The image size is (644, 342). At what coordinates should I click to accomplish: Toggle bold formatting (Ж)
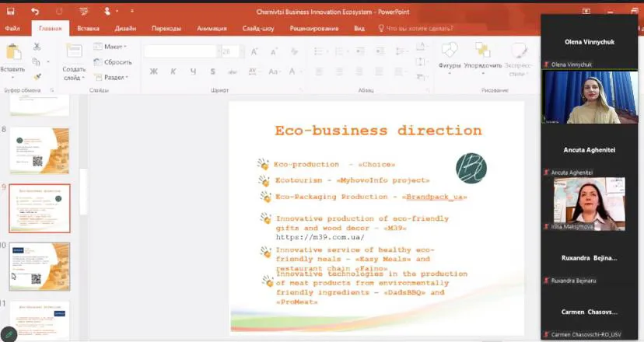pos(154,72)
